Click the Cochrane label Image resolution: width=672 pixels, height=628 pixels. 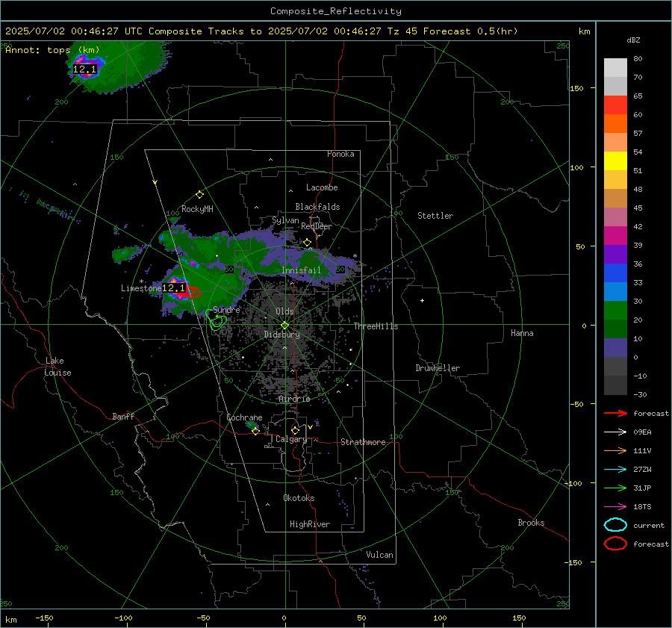(244, 417)
